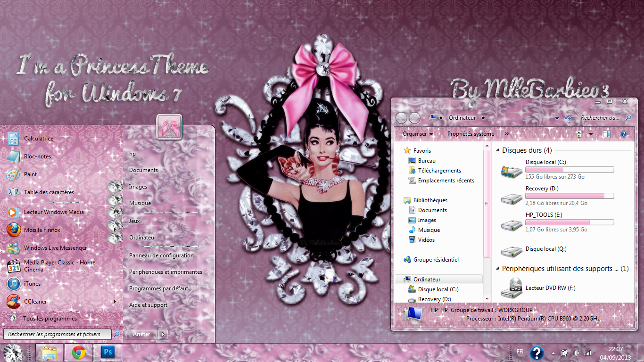The image size is (644, 362).
Task: Click the Explorer Rechercher search field
Action: pyautogui.click(x=600, y=118)
